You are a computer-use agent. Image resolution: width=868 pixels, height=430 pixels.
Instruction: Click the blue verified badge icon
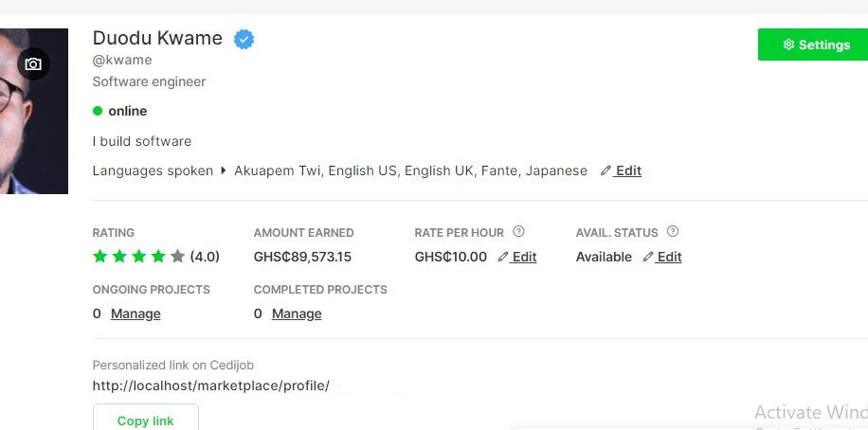[244, 40]
